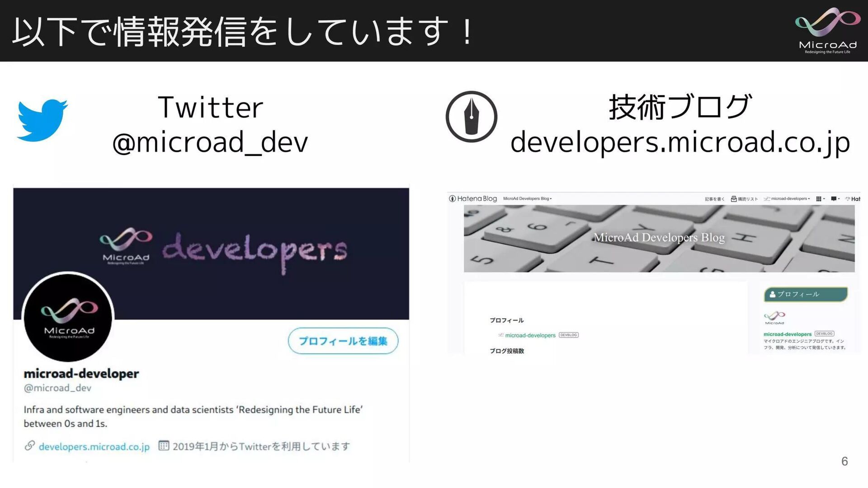Click the MicroAd Developers Blog header image
This screenshot has height=488, width=868.
[x=659, y=238]
